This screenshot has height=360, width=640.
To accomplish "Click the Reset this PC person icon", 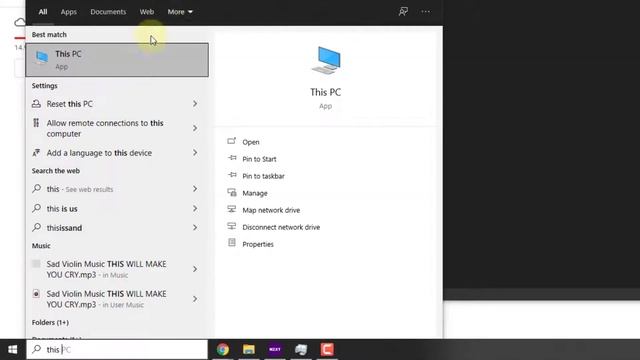I will point(36,104).
